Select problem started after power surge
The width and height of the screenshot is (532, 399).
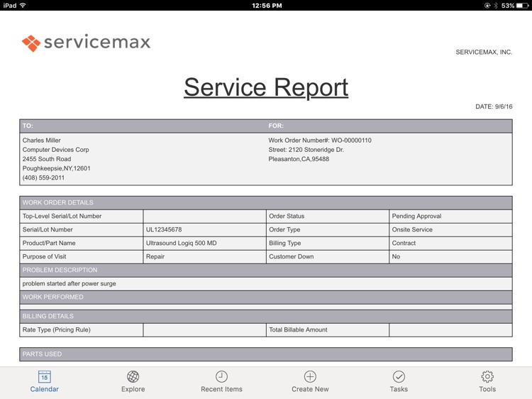[x=70, y=283]
